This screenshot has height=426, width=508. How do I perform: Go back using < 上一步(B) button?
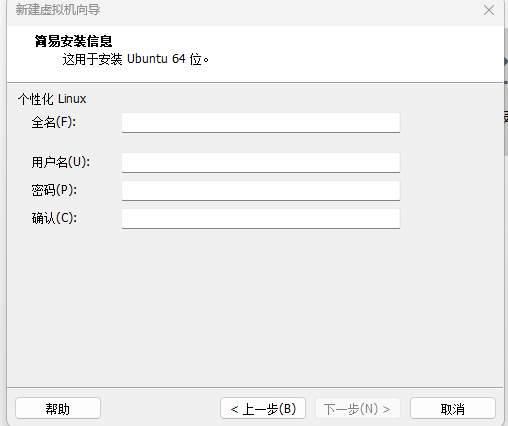click(x=263, y=408)
